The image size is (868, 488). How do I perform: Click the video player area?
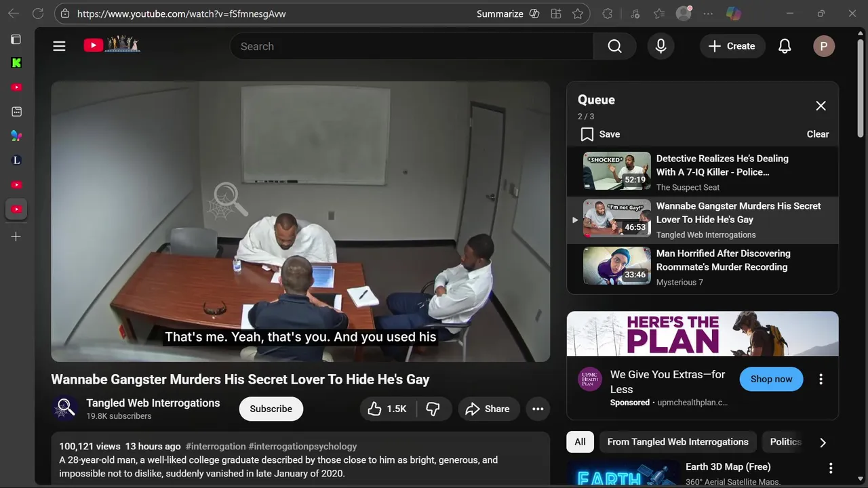point(300,222)
